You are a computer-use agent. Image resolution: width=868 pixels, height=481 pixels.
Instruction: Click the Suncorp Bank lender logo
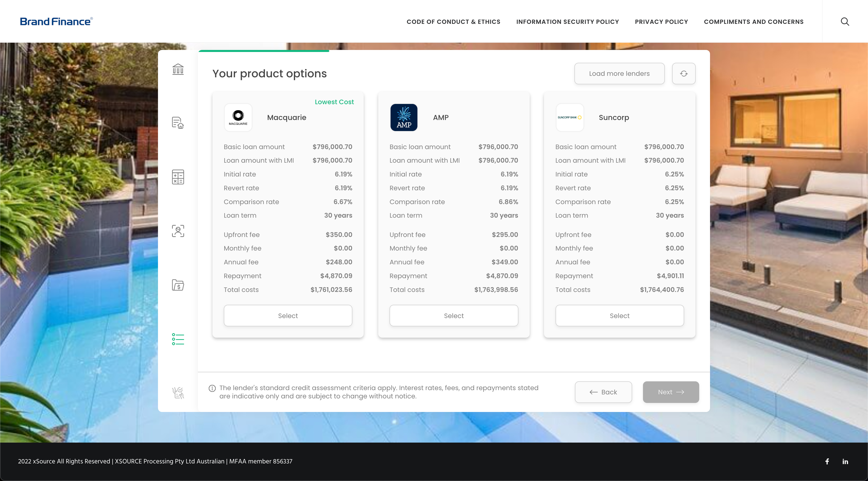click(x=570, y=117)
